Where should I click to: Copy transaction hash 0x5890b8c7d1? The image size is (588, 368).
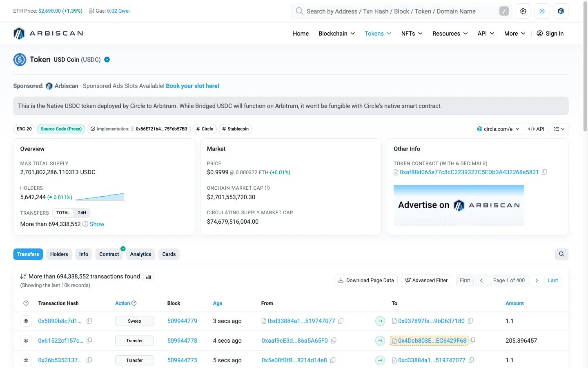[x=89, y=321]
